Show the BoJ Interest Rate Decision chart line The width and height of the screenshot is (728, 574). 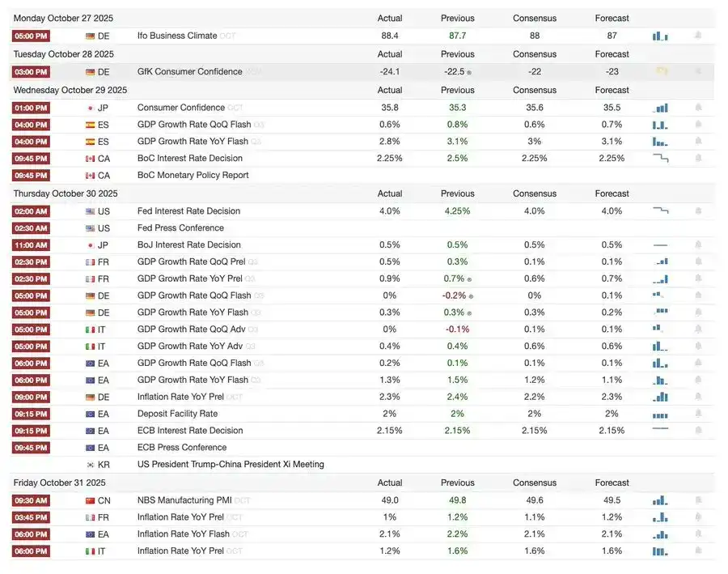tap(661, 244)
